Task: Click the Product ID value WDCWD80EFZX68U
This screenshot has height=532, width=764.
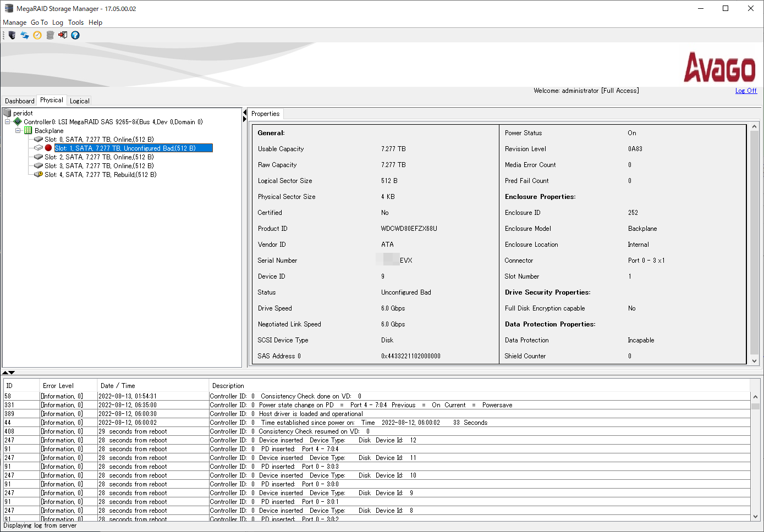Action: click(409, 229)
